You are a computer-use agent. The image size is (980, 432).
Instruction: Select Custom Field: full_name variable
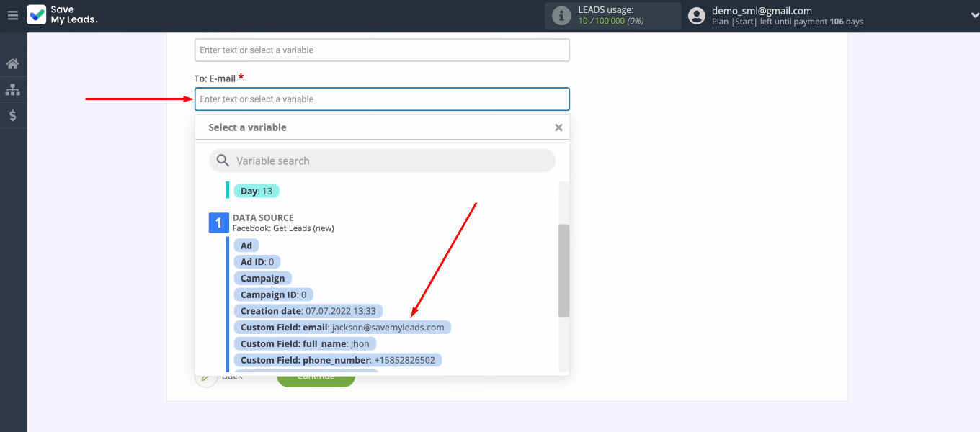(305, 344)
